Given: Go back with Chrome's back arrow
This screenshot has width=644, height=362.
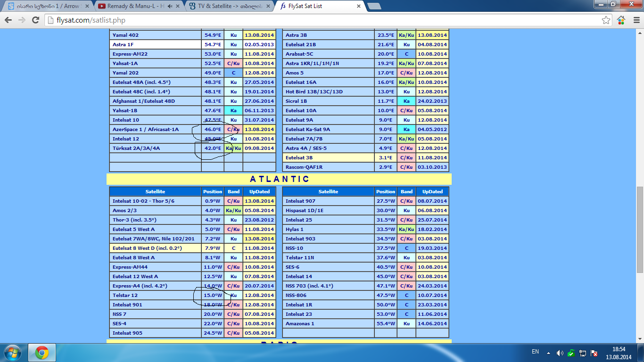Looking at the screenshot, I should click(x=8, y=20).
